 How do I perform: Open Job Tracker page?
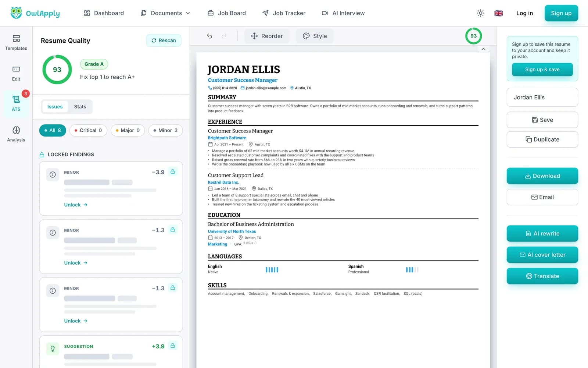[x=284, y=13]
